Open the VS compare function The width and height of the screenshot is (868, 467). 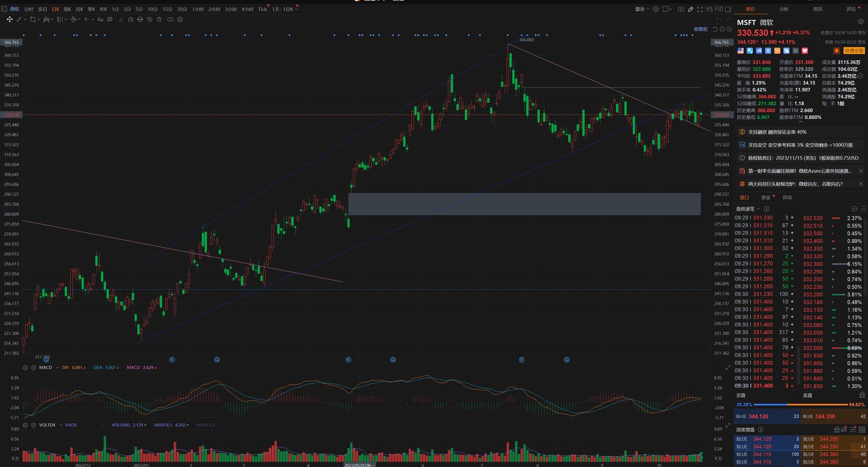point(709,9)
